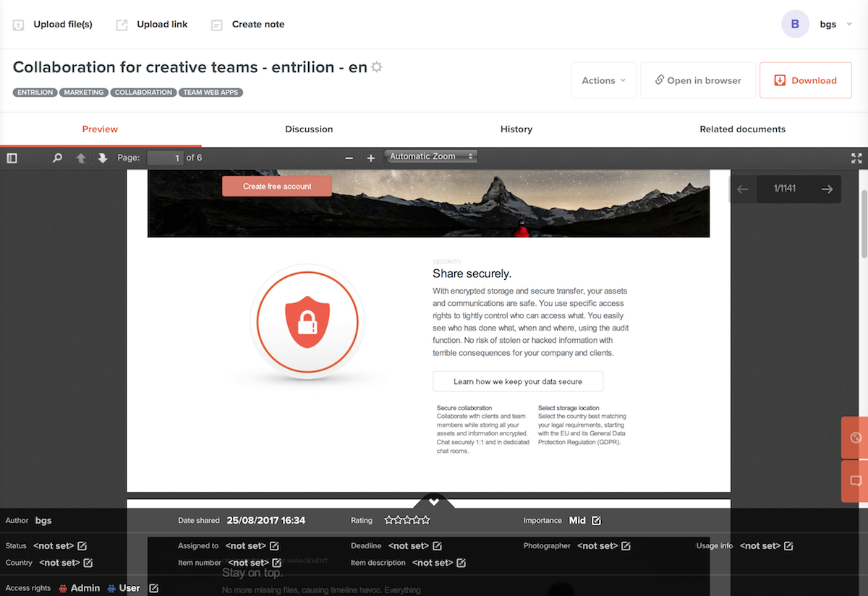Click the COLLABORATION tag

coord(143,93)
